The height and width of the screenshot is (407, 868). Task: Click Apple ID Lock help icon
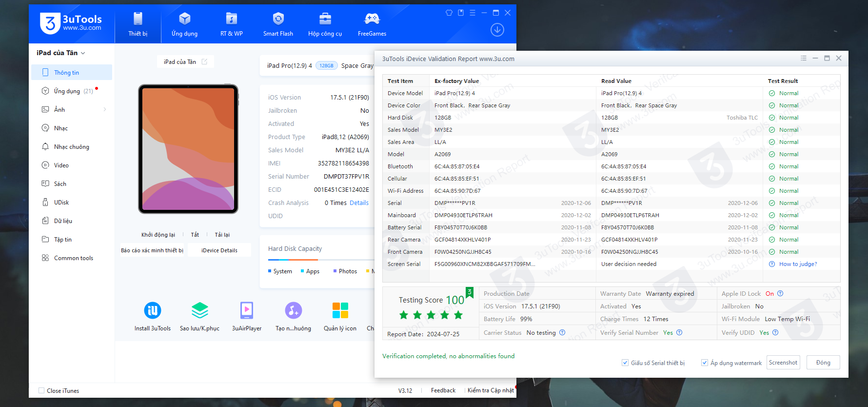[780, 293]
